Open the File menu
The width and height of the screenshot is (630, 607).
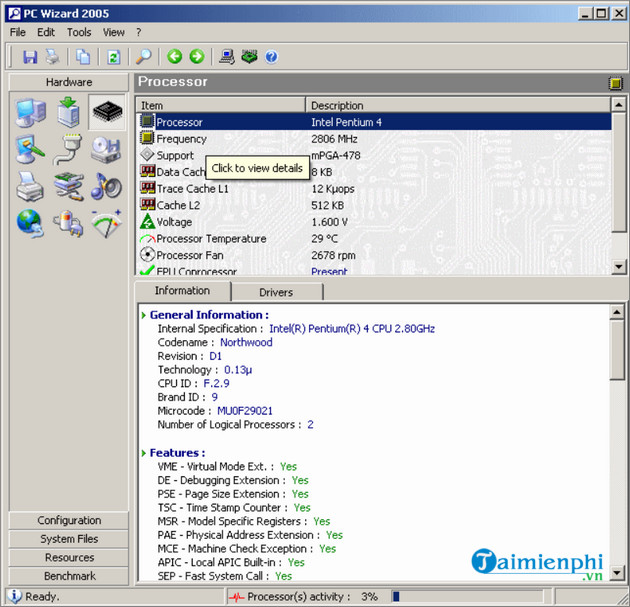pyautogui.click(x=18, y=33)
